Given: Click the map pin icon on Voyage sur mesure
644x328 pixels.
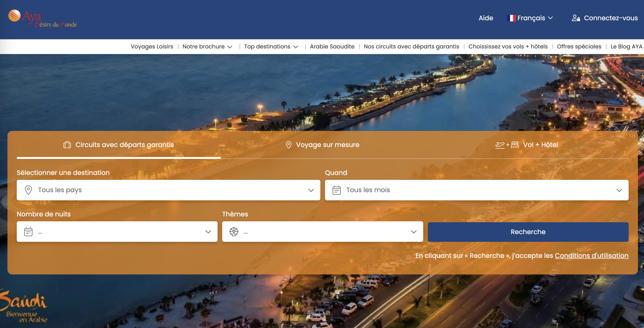Looking at the screenshot, I should [x=288, y=145].
